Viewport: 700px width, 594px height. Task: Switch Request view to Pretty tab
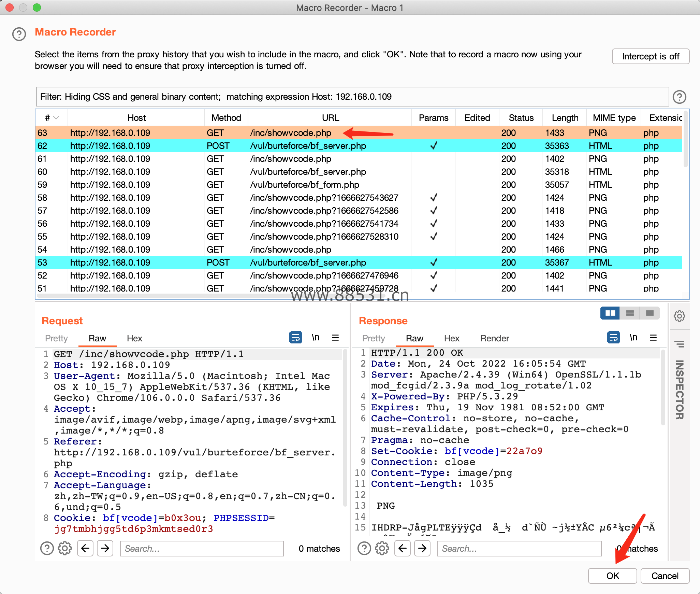coord(56,338)
